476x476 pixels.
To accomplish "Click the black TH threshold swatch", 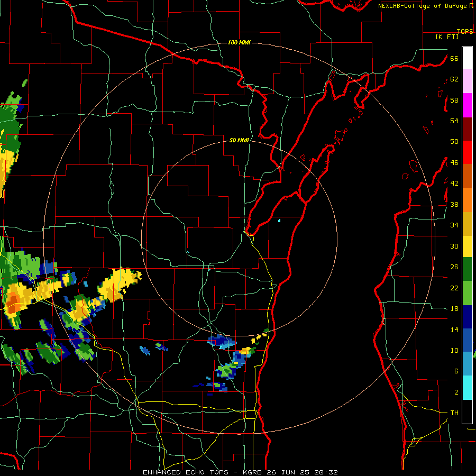I will (x=467, y=411).
